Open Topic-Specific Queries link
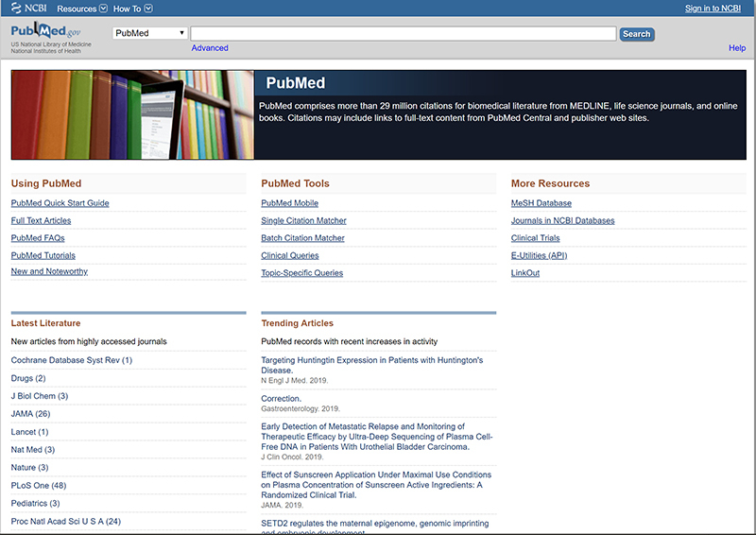Screen dimensions: 756x535 [x=301, y=272]
